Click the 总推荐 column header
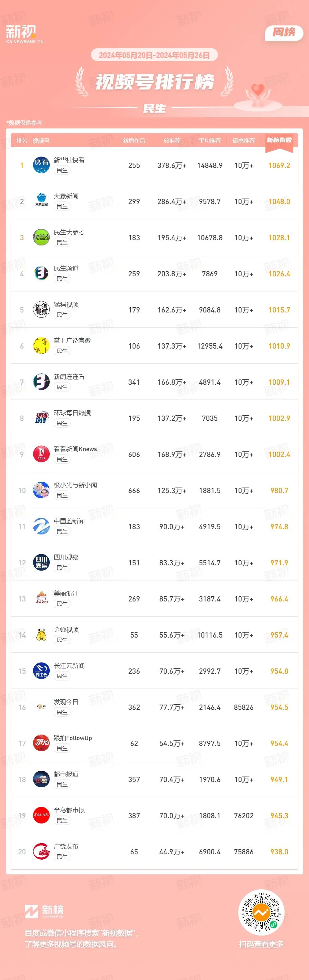 pyautogui.click(x=171, y=141)
